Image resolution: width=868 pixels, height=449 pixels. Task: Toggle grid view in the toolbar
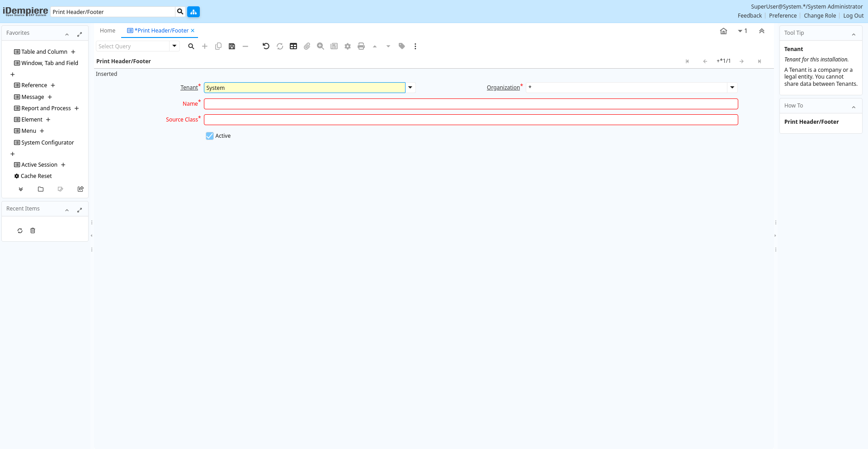coord(293,46)
